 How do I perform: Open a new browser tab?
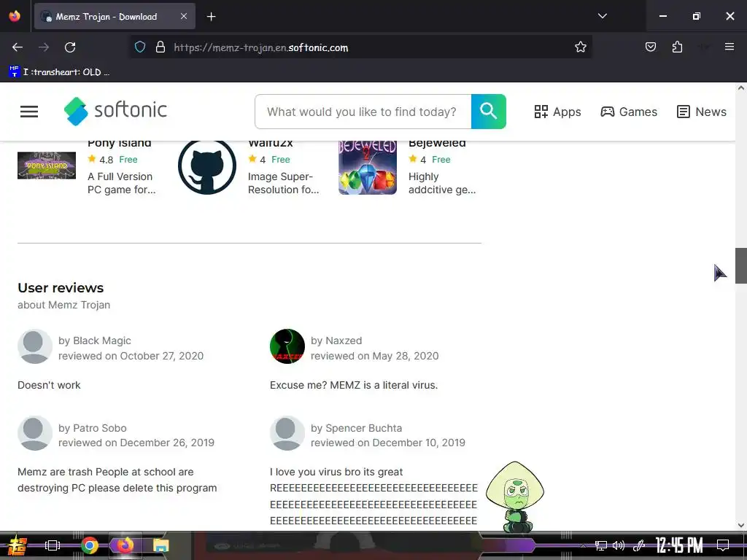(211, 17)
